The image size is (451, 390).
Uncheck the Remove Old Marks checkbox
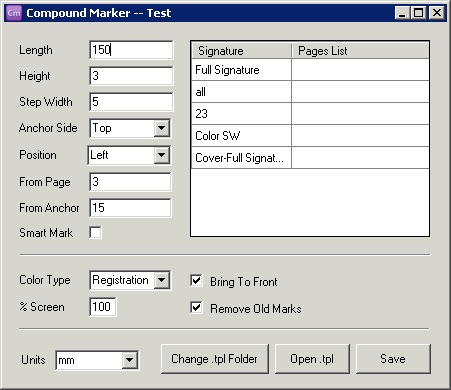(x=196, y=307)
